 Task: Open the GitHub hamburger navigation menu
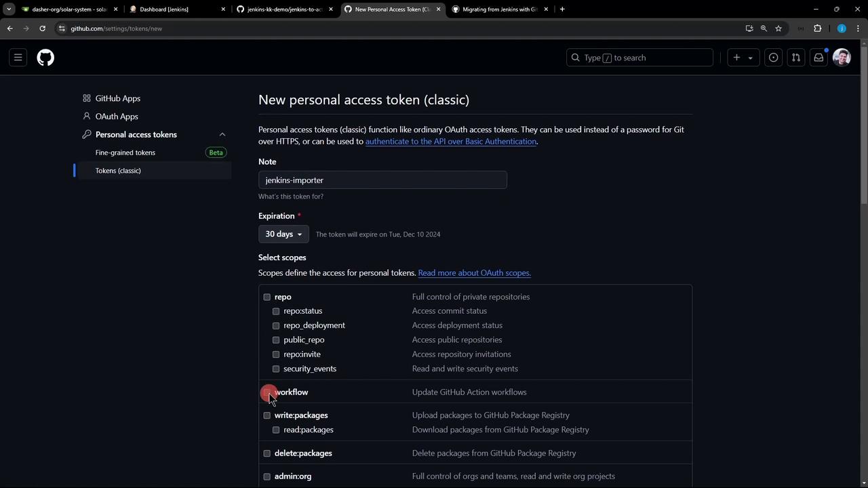click(18, 58)
